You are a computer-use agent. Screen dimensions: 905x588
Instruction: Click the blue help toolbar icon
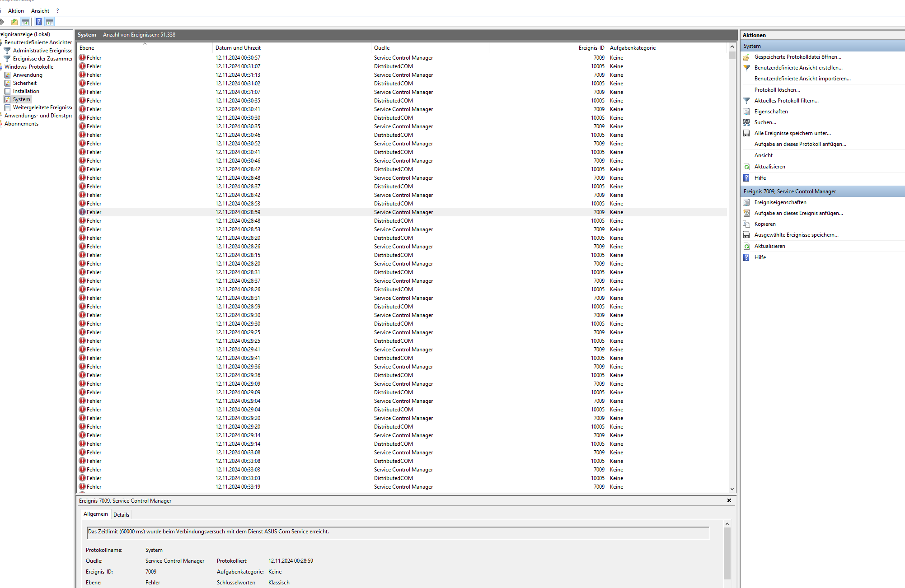pyautogui.click(x=39, y=22)
